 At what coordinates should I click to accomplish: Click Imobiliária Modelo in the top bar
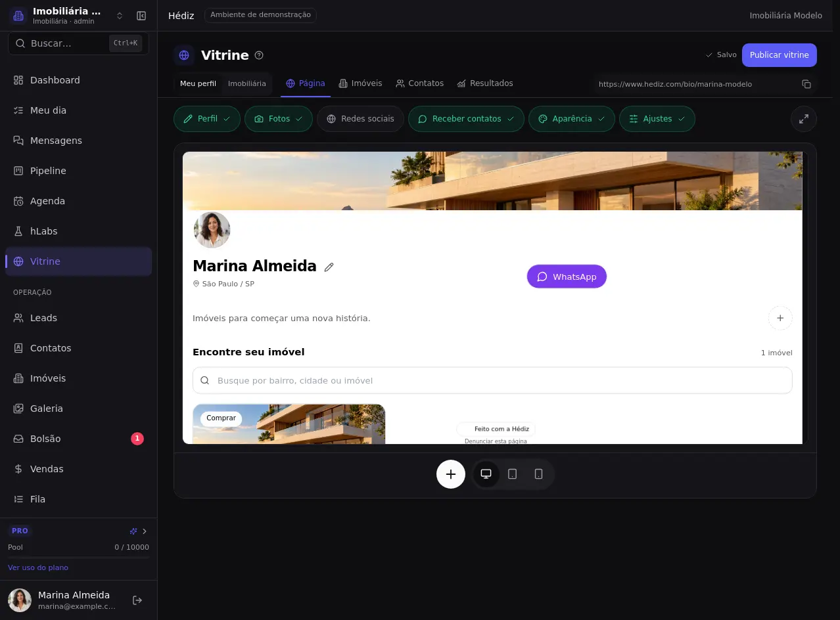click(x=786, y=15)
